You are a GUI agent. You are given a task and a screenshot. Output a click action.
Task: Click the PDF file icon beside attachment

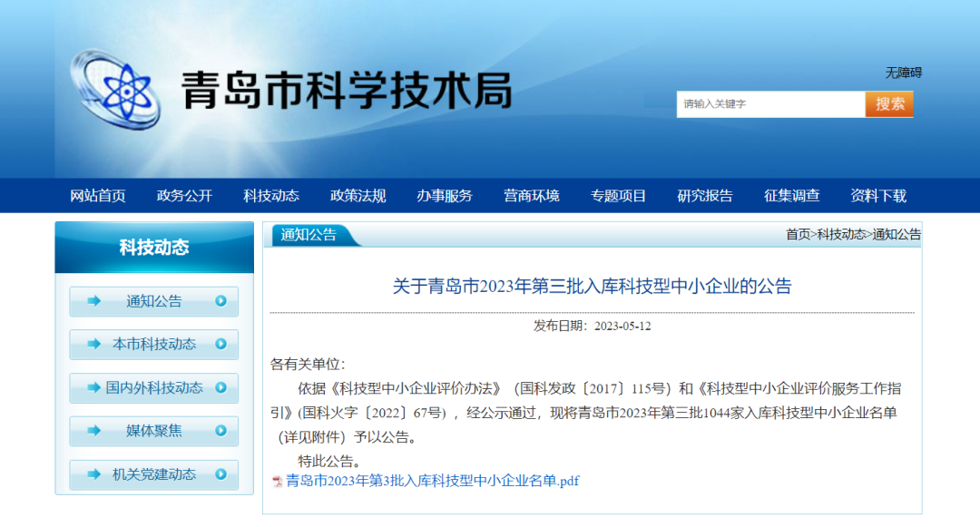pyautogui.click(x=278, y=482)
